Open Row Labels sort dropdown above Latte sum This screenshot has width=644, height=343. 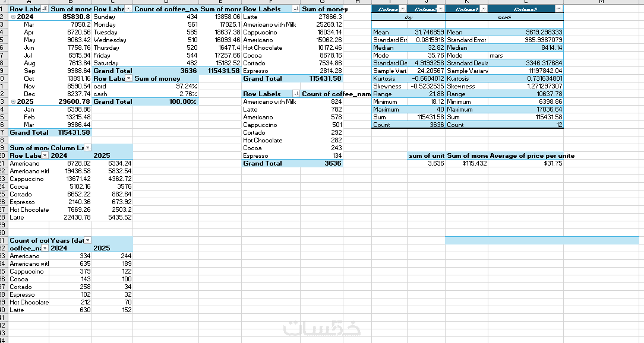click(x=296, y=9)
